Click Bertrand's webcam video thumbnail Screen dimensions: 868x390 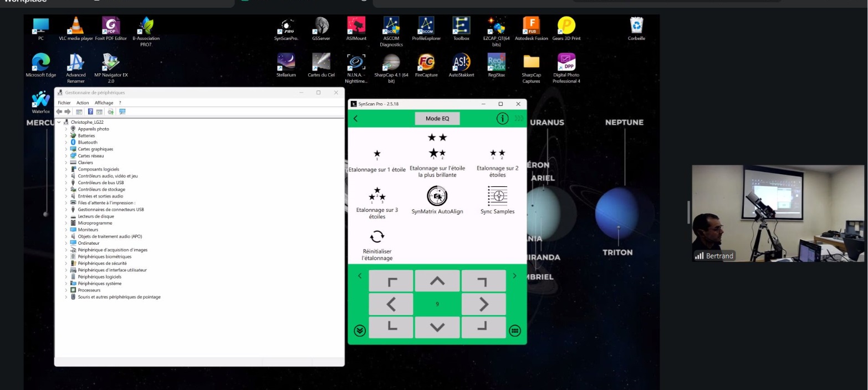[778, 214]
